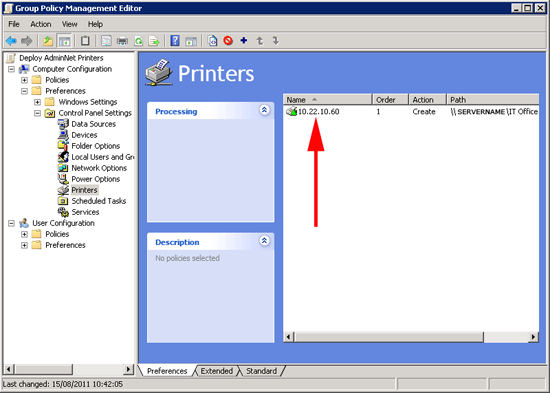The height and width of the screenshot is (393, 550).
Task: Click the blue Back arrow in toolbar
Action: [11, 41]
